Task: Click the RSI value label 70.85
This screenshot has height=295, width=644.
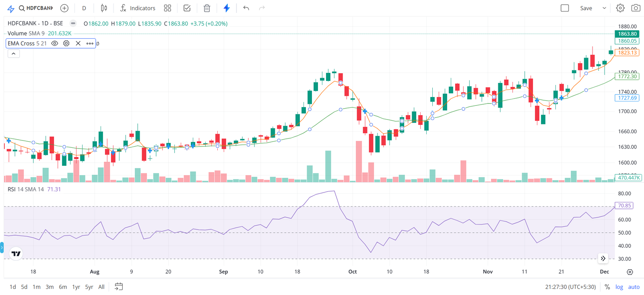Action: coord(624,206)
